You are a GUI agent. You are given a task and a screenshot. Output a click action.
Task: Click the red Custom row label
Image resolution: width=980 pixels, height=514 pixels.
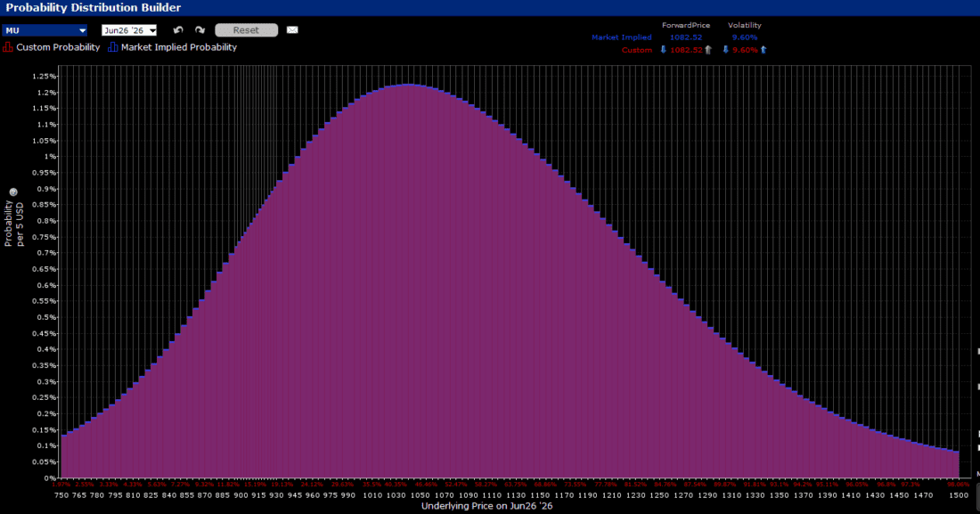(x=637, y=50)
